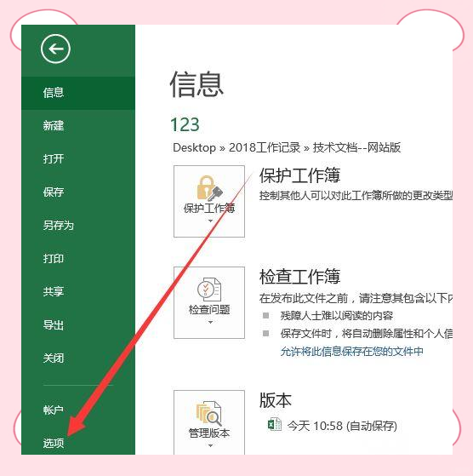Click the 保存文件时，将自动删除属性 item
This screenshot has width=473, height=476.
pos(367,334)
